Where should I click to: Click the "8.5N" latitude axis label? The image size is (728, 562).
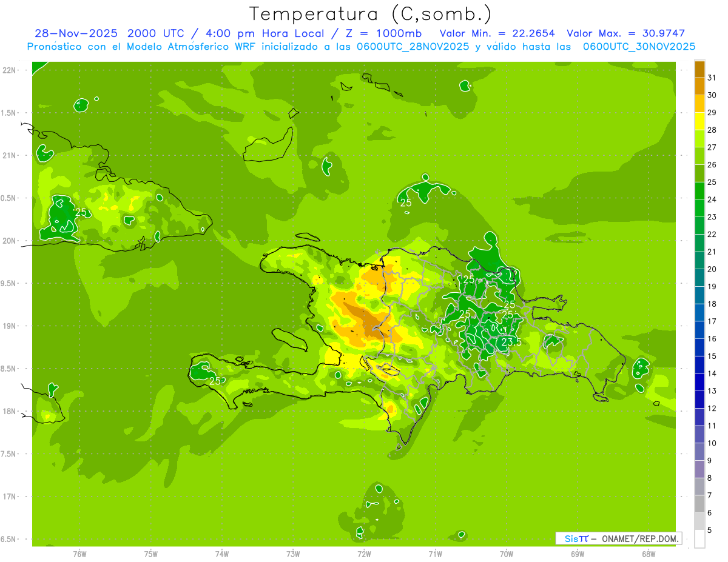[x=9, y=369]
